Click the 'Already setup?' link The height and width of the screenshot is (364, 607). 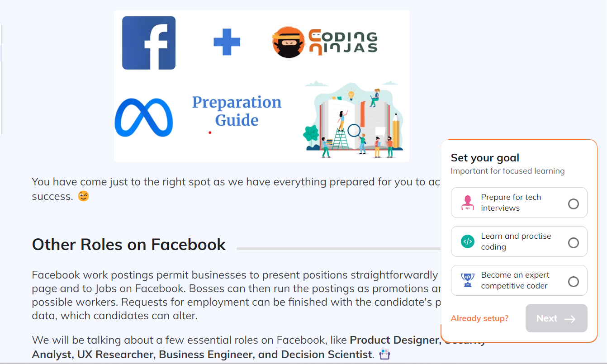pos(479,318)
